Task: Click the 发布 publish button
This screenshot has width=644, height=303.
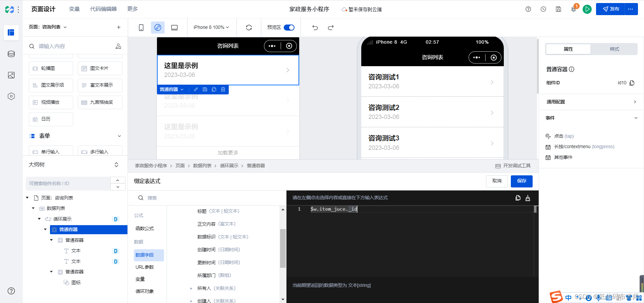Action: coord(610,9)
